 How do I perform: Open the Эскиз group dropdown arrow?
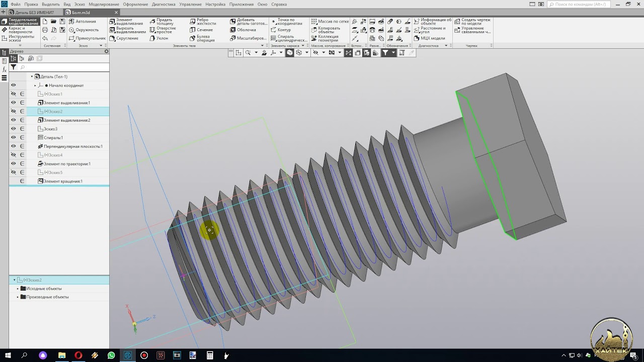tap(101, 46)
